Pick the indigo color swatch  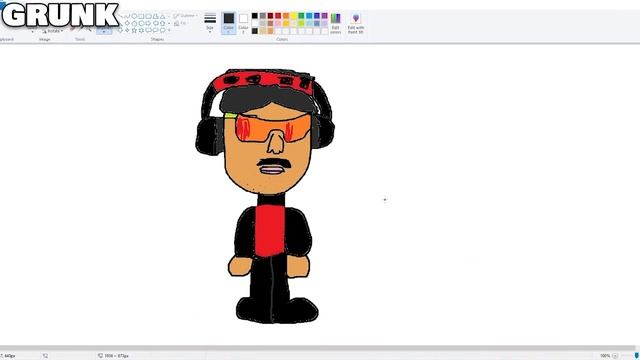[x=317, y=16]
